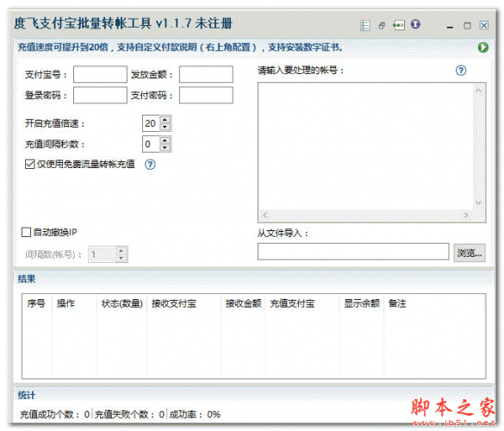Screen dimensions: 504x431
Task: Toggle 仅使用免费流量转帐充值 checkbox
Action: click(x=29, y=165)
